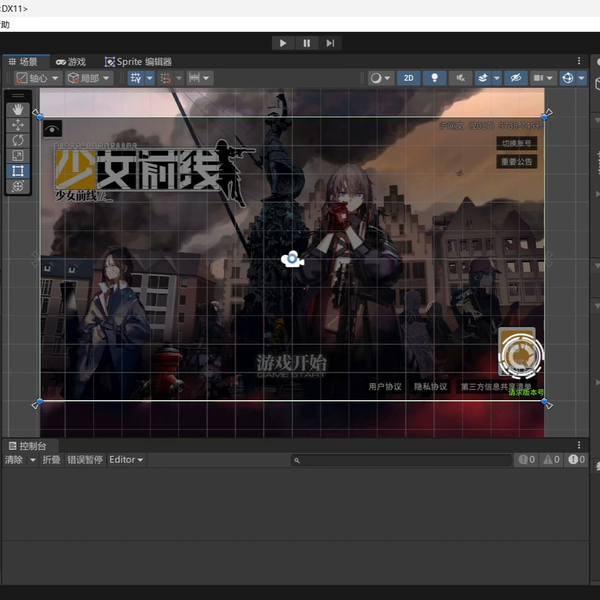The image size is (600, 600).
Task: Click the top-left blue rect handle
Action: pos(40,117)
